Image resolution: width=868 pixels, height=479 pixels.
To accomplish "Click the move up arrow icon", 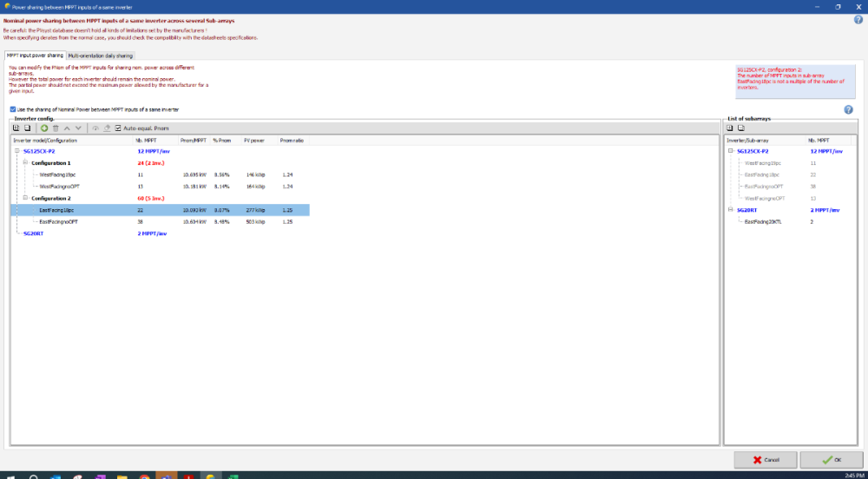I will 67,128.
